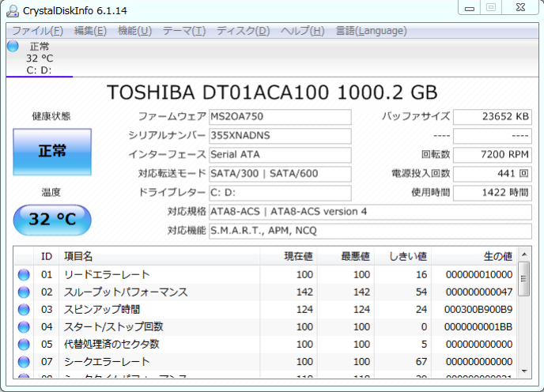The width and height of the screenshot is (544, 392).
Task: Click the 32 °C temperature button
Action: 52,220
